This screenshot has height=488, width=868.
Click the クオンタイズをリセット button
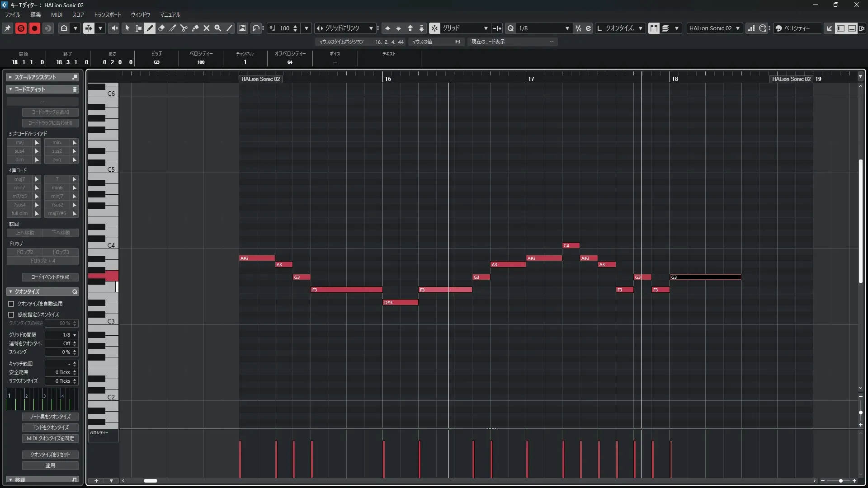[50, 455]
